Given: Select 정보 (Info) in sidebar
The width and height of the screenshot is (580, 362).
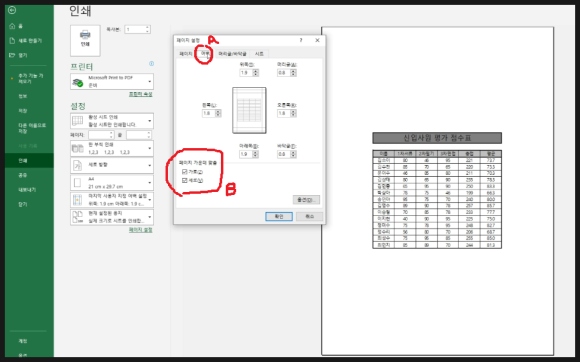Looking at the screenshot, I should coord(23,96).
